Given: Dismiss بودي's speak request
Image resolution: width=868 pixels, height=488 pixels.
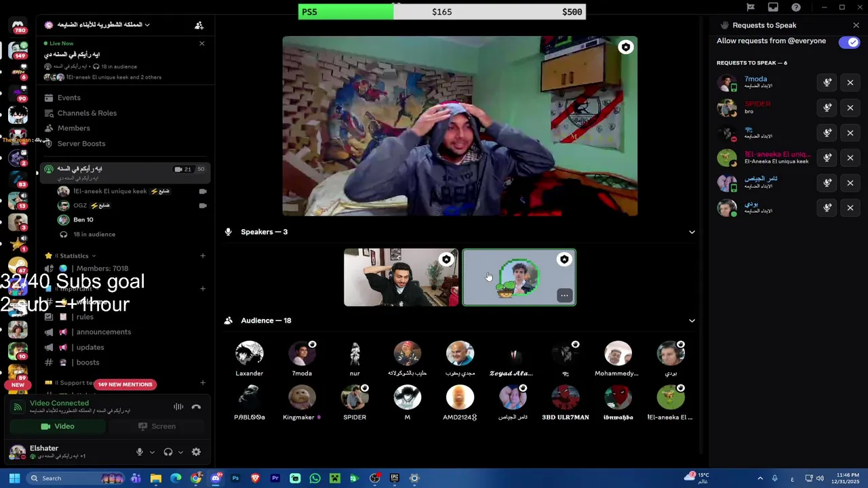Looking at the screenshot, I should (850, 208).
